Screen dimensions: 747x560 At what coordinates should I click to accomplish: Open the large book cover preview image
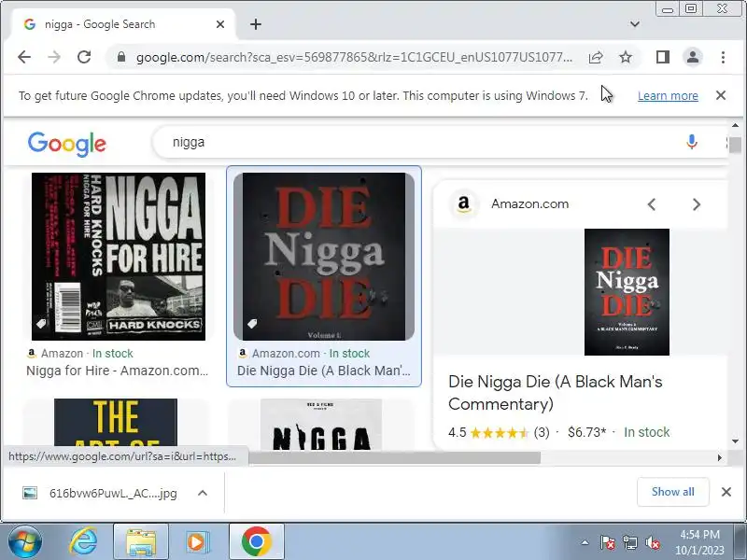coord(627,292)
